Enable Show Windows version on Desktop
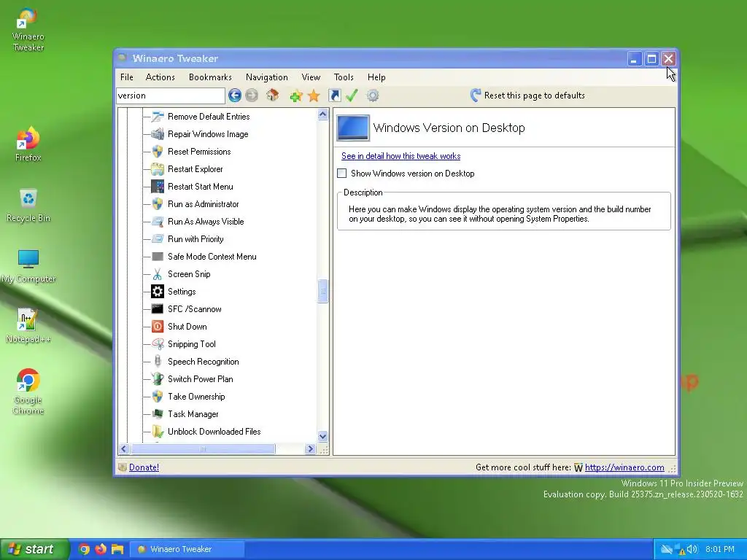 (x=341, y=174)
